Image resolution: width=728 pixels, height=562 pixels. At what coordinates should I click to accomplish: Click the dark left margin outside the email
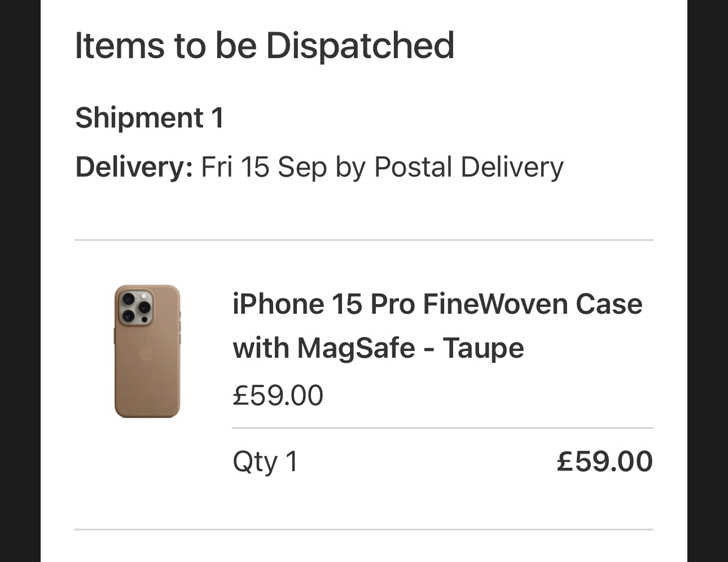point(20,281)
